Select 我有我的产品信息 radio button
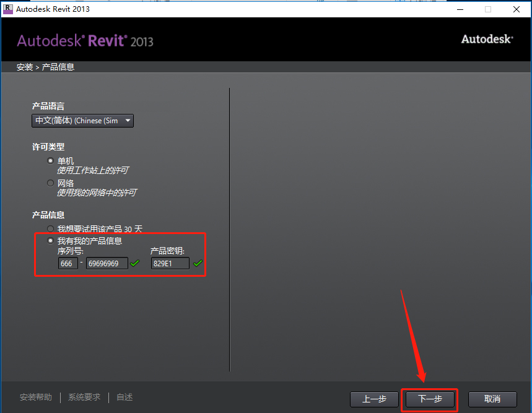This screenshot has width=532, height=413. [51, 241]
